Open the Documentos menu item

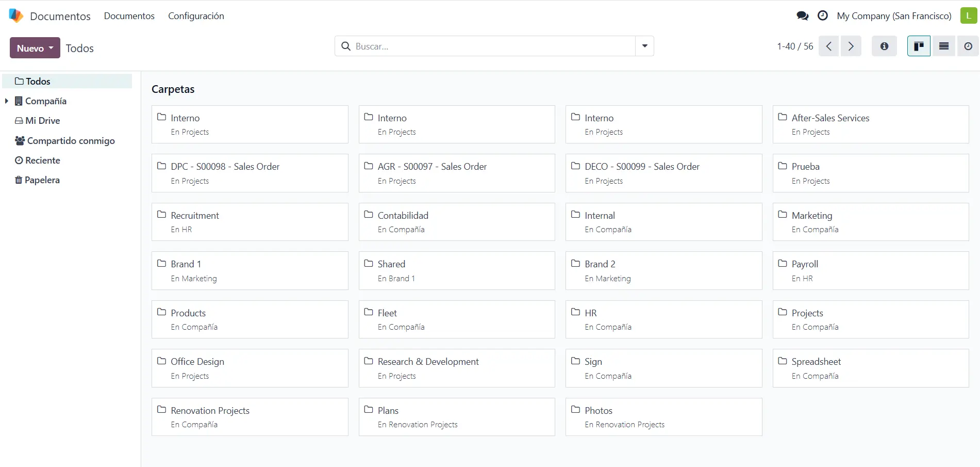[x=129, y=16]
